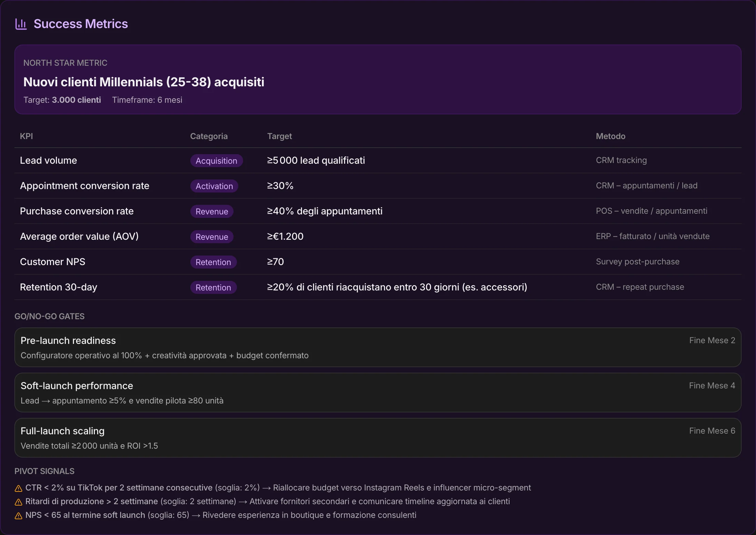756x535 pixels.
Task: Click the Categoria column header
Action: 209,136
